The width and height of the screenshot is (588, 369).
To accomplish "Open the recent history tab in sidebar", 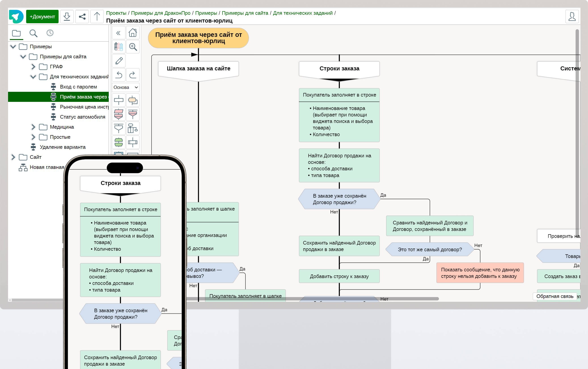I will pos(50,33).
